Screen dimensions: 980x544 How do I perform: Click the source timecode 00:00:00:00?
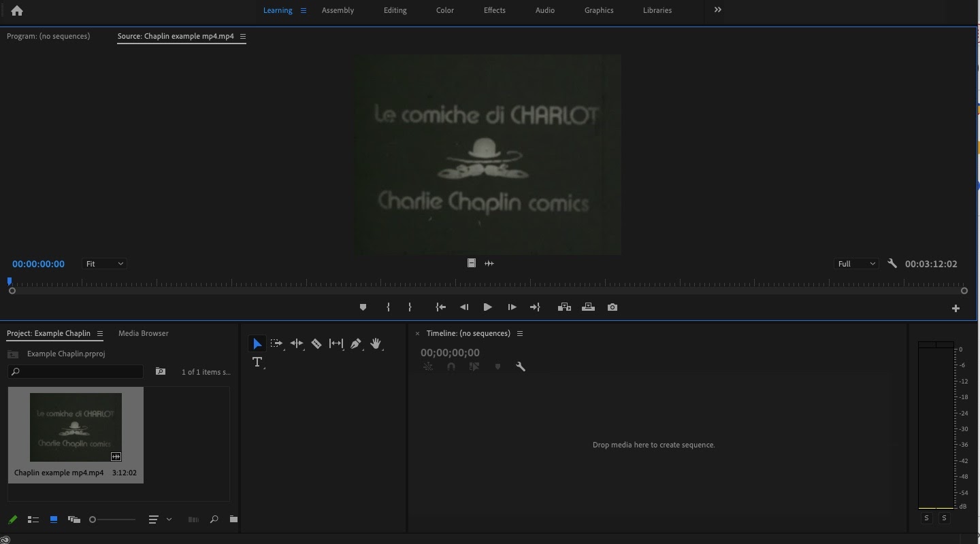38,264
